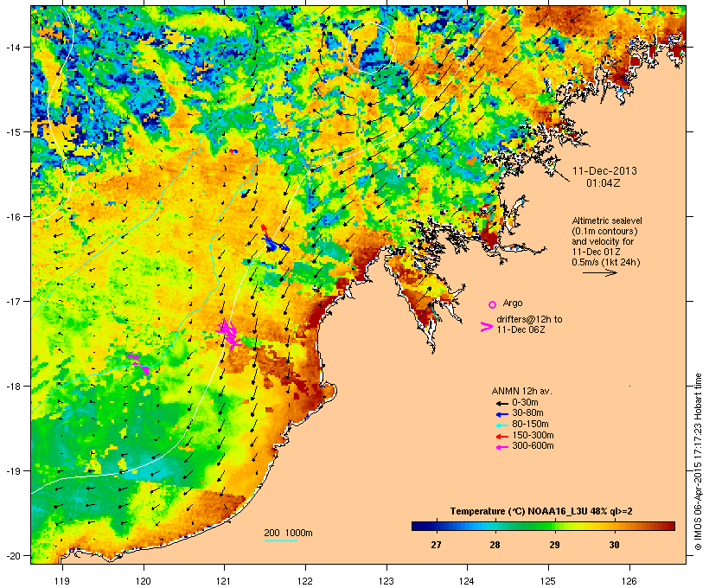Select magenta drifter cluster near 121E 17.5S
The image size is (709, 588).
(228, 334)
